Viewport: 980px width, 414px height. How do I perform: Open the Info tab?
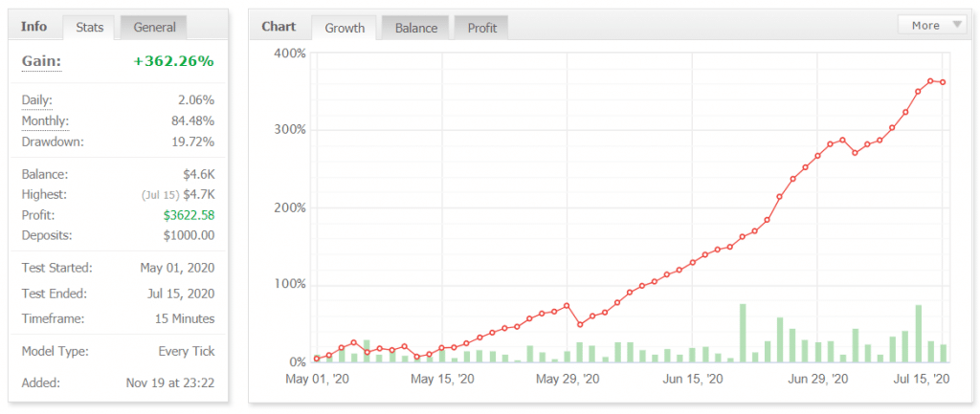[x=33, y=27]
